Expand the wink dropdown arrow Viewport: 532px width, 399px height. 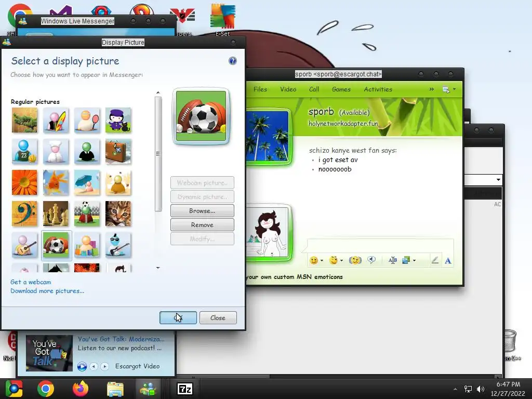(x=341, y=261)
